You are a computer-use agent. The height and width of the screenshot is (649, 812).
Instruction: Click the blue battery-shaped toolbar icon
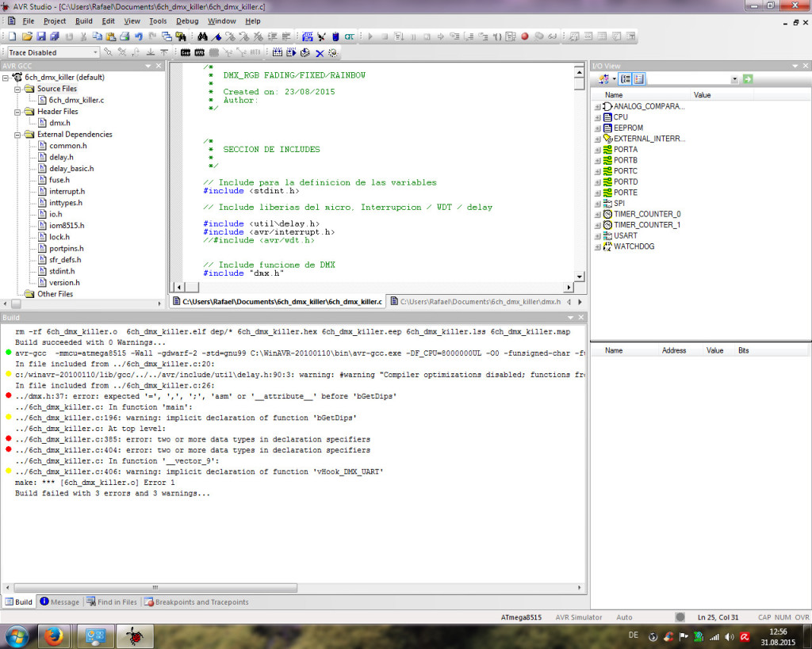335,36
